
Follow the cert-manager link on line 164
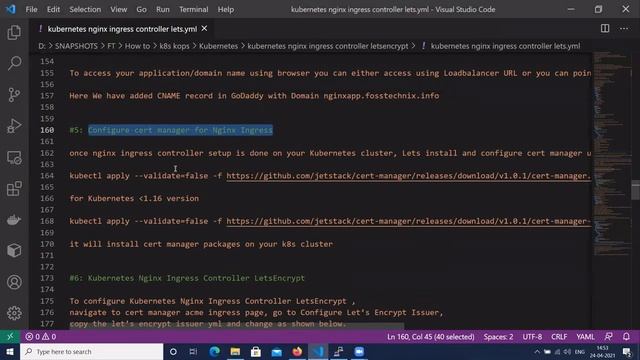(409, 176)
